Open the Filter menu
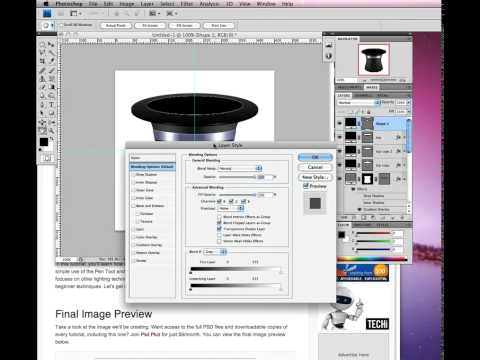Image resolution: width=480 pixels, height=360 pixels. click(187, 4)
